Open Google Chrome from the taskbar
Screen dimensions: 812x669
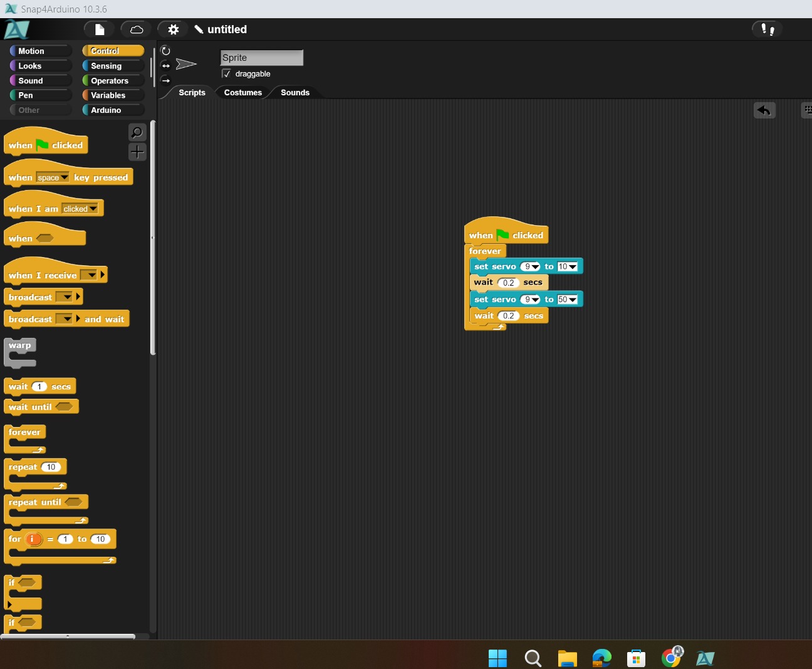(x=672, y=657)
